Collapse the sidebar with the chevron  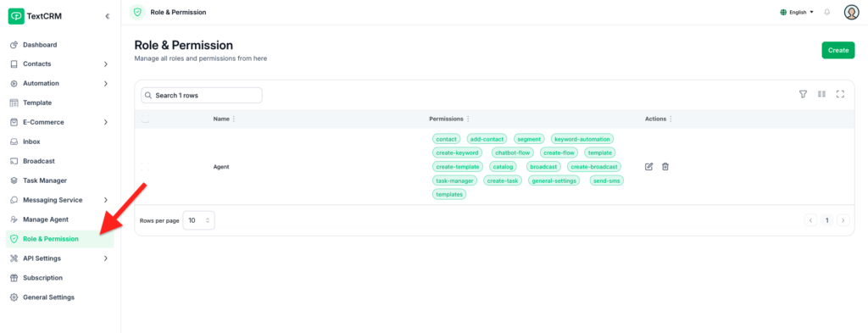point(108,17)
